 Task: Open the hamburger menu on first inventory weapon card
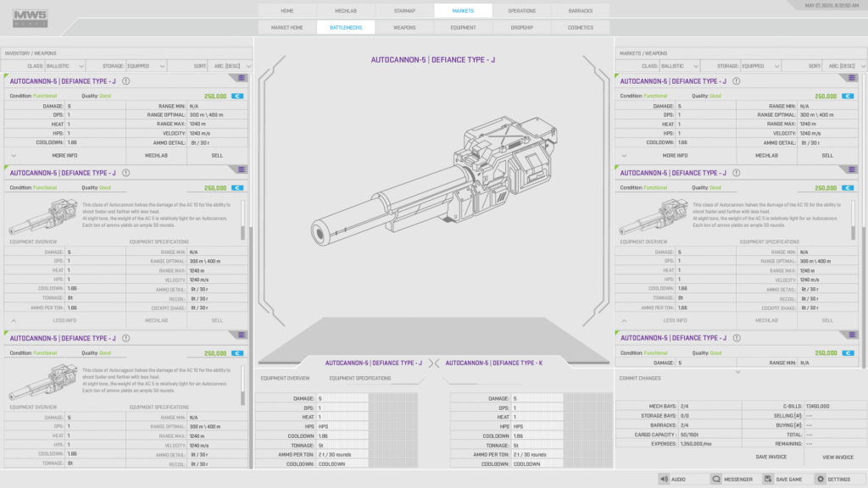tap(242, 77)
